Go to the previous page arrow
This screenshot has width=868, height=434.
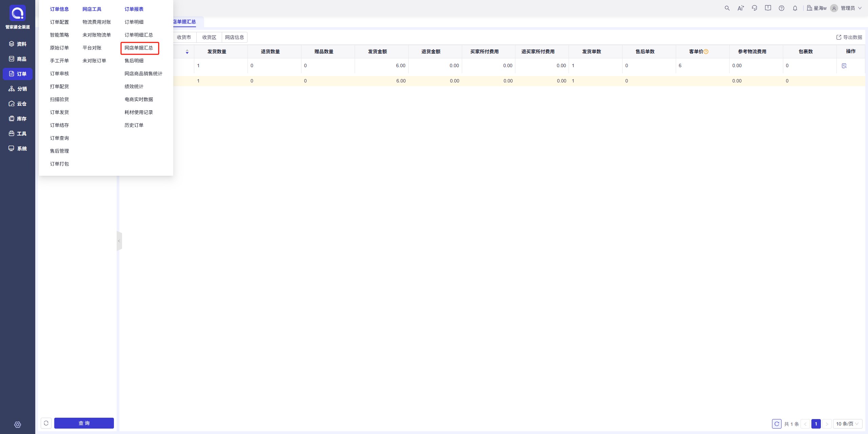pyautogui.click(x=805, y=424)
